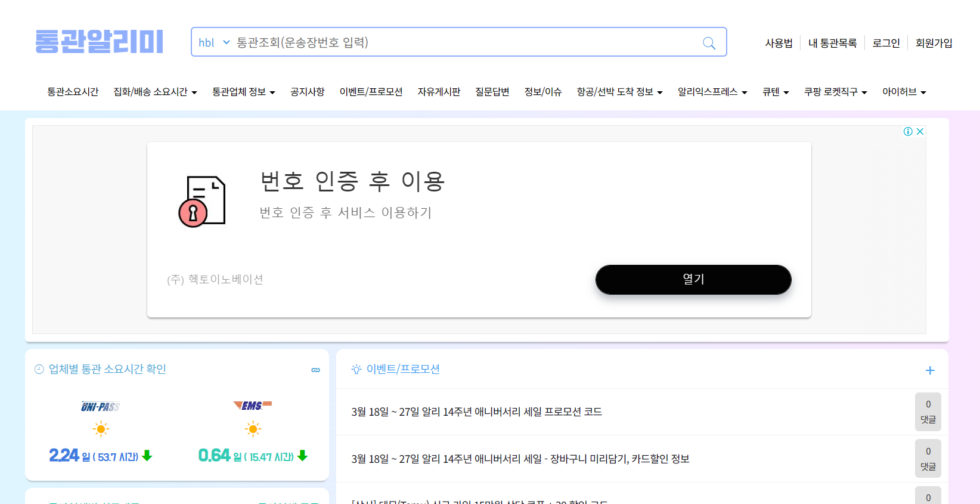The width and height of the screenshot is (980, 504).
Task: Open the 이벤트/프로모션 panel heading
Action: (403, 369)
